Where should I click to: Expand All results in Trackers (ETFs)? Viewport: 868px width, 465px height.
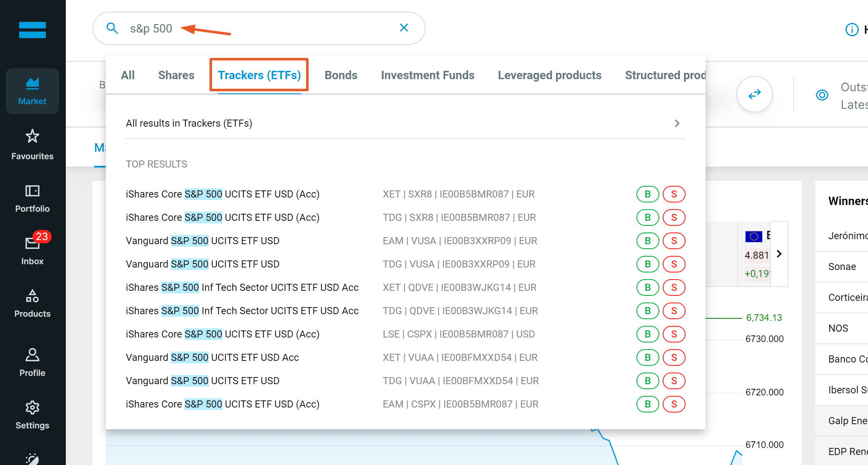click(x=406, y=123)
